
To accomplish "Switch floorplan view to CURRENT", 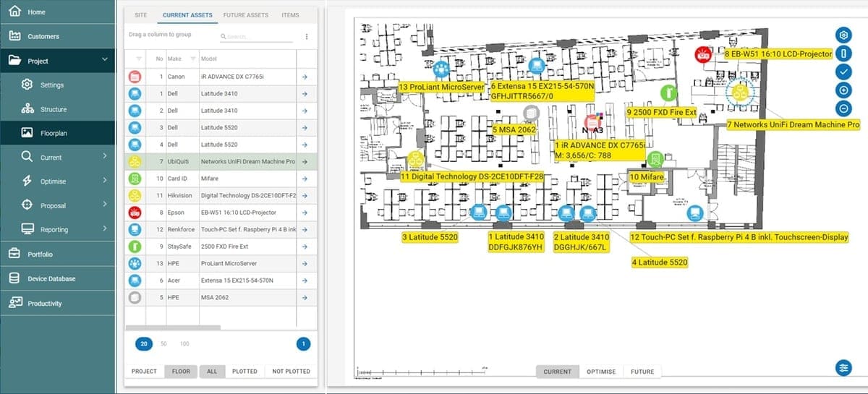I will (557, 372).
